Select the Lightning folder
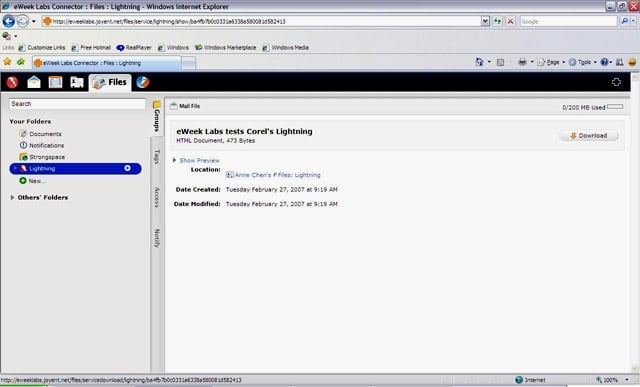This screenshot has height=387, width=640. coord(76,169)
